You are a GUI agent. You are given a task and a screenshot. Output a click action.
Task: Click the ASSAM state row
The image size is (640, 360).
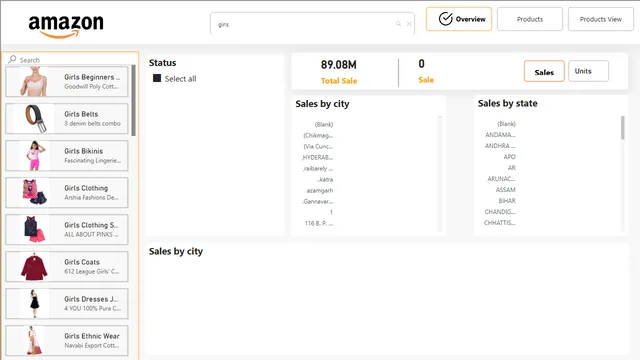pos(505,190)
